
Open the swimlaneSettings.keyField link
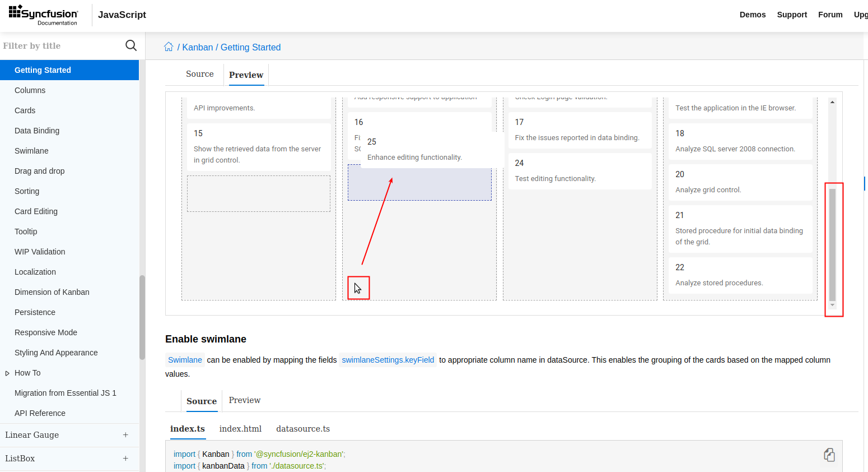pos(388,360)
